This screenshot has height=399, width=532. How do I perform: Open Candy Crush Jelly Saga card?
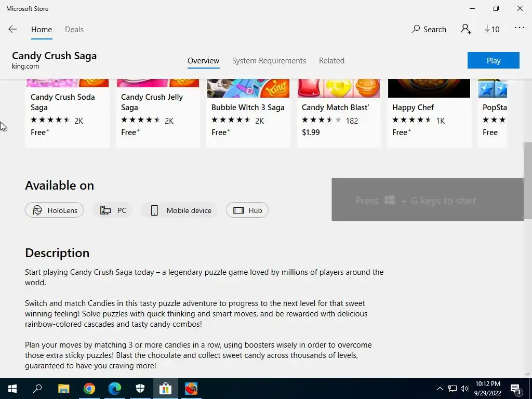(x=158, y=113)
